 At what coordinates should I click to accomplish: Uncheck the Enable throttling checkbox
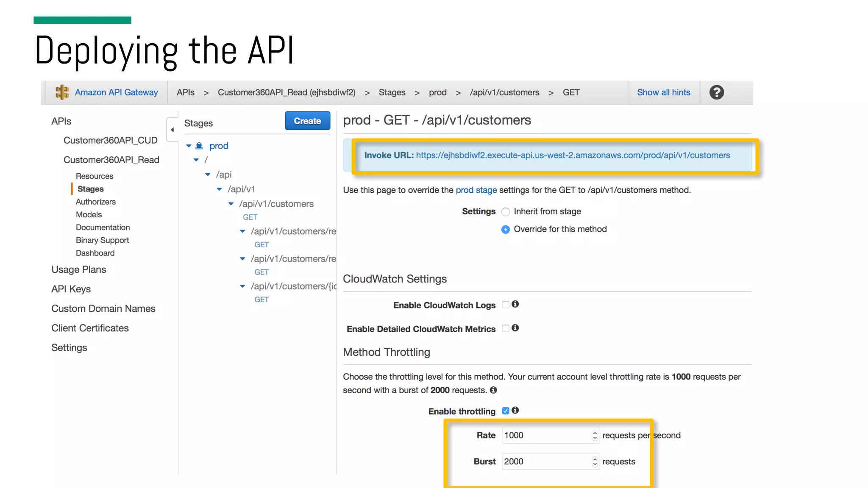[505, 411]
